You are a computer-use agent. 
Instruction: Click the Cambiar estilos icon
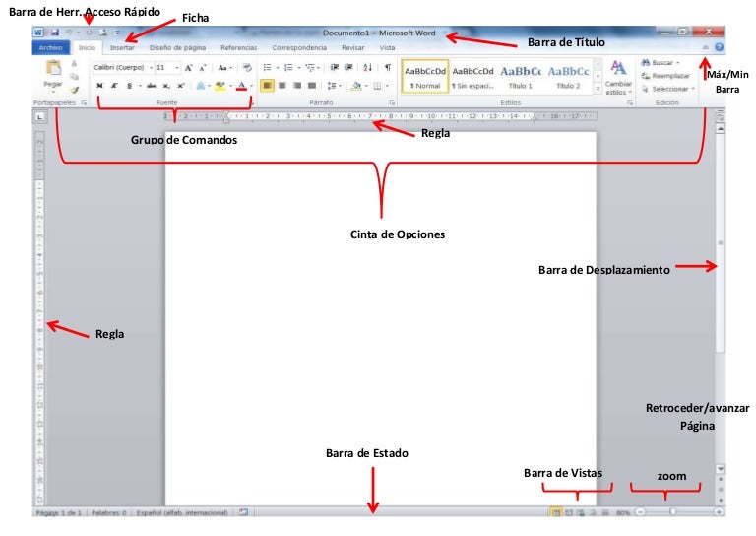618,74
